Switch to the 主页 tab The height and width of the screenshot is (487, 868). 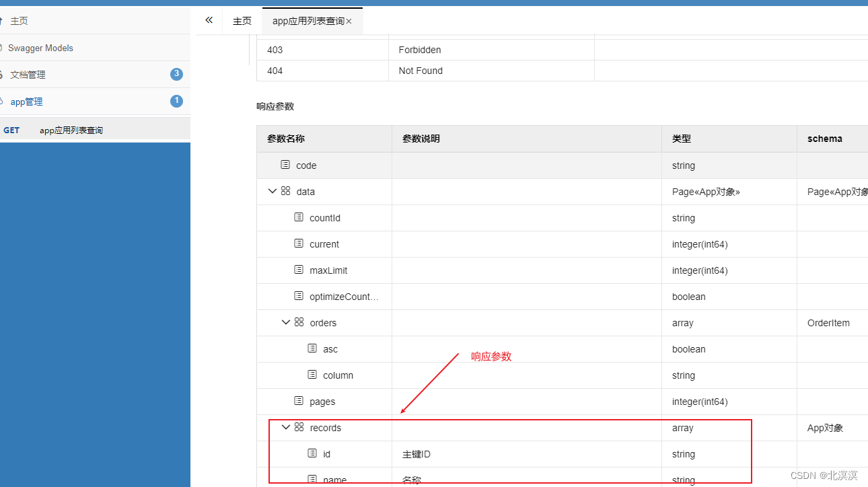[242, 20]
